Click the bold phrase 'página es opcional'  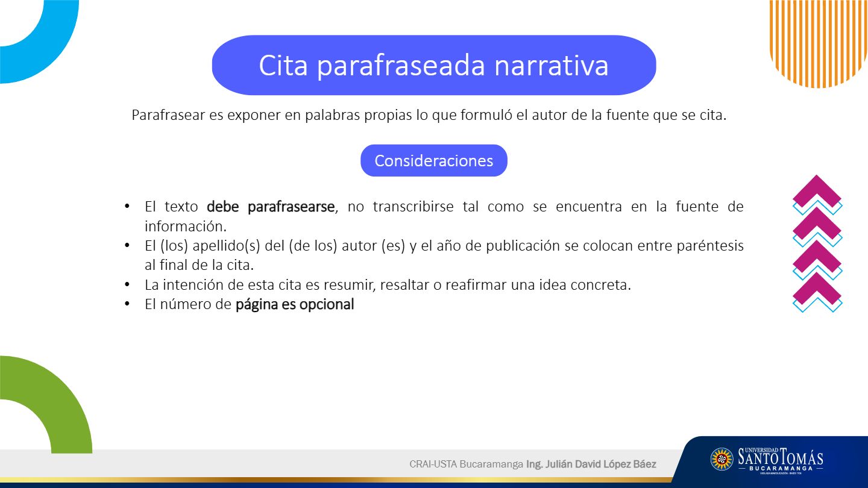[x=294, y=304]
